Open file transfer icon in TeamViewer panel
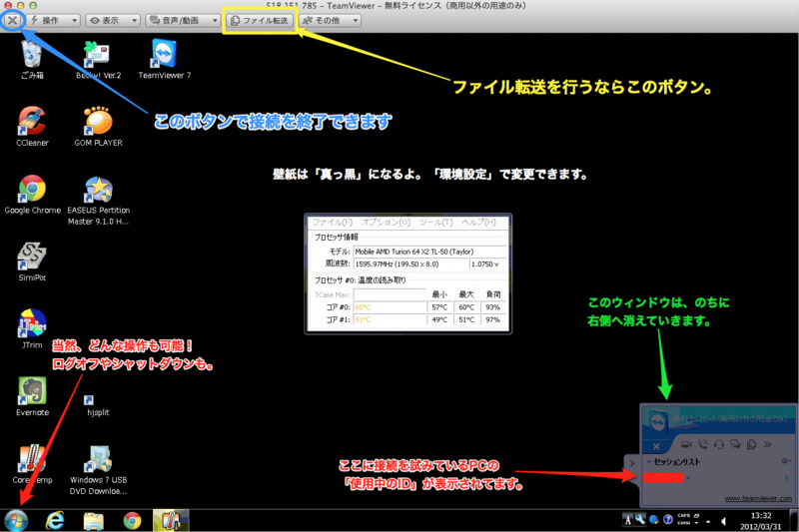 (x=751, y=444)
